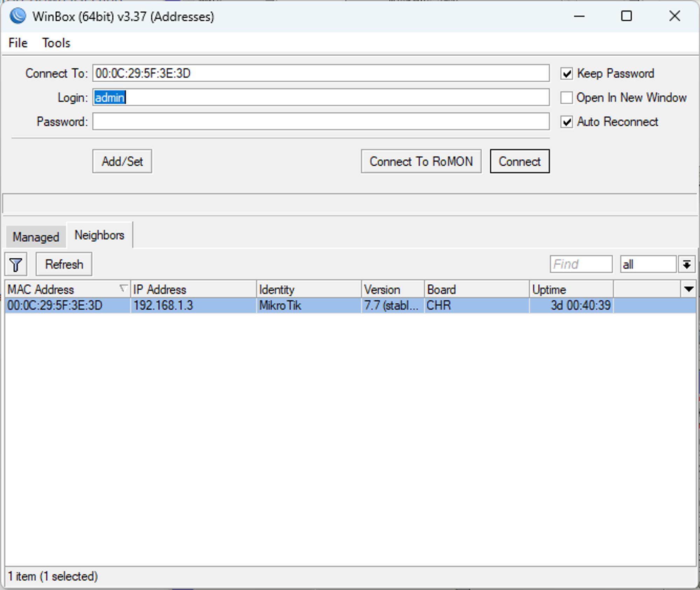Click the Connect To RoMON button
Screen dimensions: 700x590
pyautogui.click(x=421, y=161)
